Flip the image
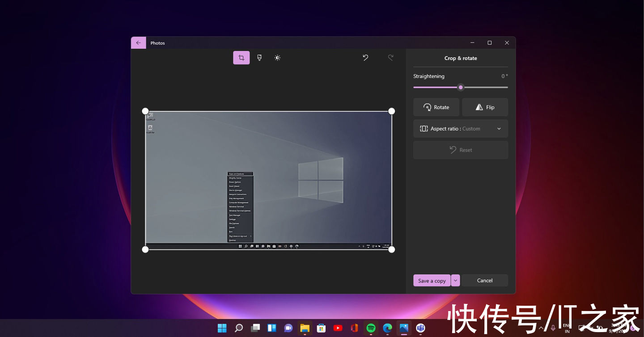The image size is (644, 337). [x=485, y=107]
